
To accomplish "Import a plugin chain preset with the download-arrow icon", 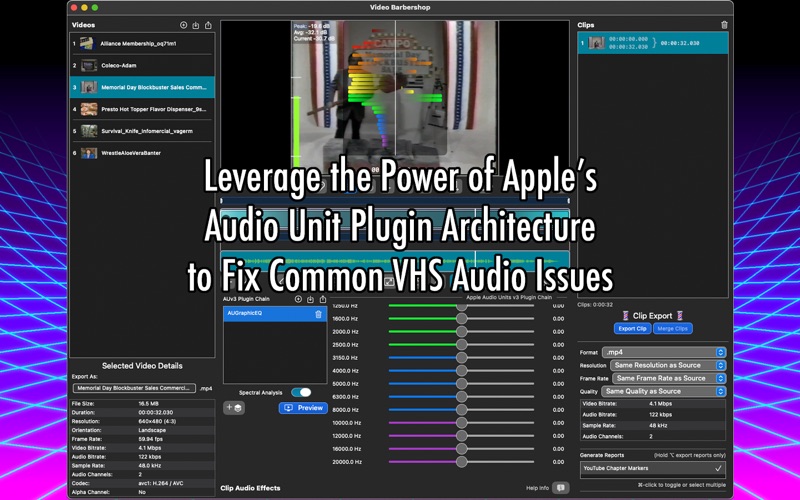I will click(310, 299).
